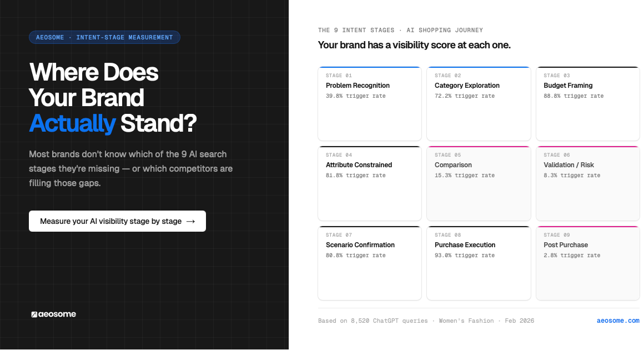The height and width of the screenshot is (350, 644).
Task: Open the Purchase Execution stage card
Action: [479, 263]
